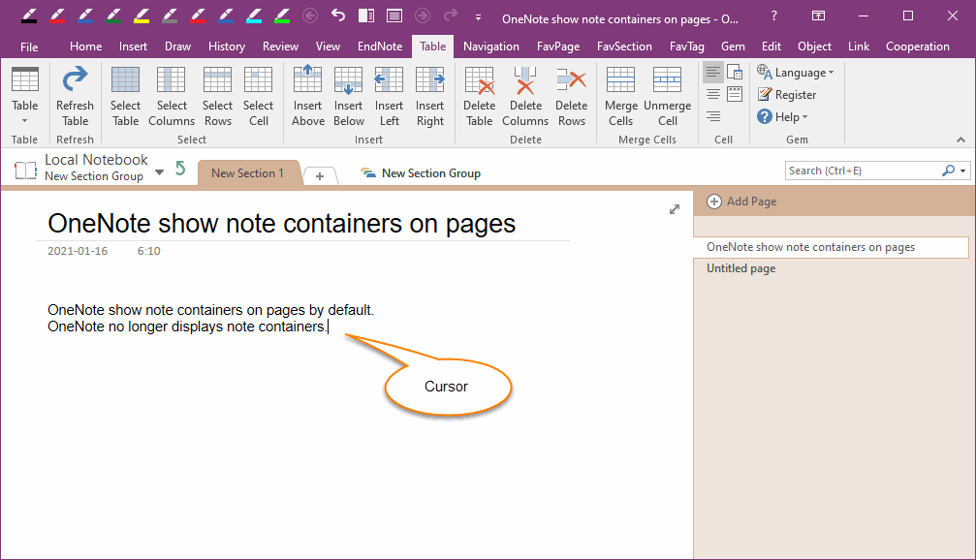This screenshot has width=976, height=560.
Task: Toggle align right in the Cell group
Action: pos(713,116)
